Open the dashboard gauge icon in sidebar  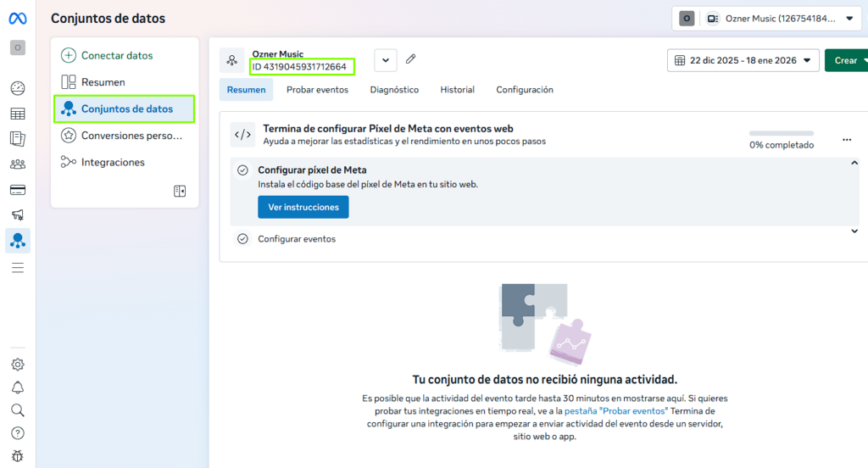click(x=18, y=88)
